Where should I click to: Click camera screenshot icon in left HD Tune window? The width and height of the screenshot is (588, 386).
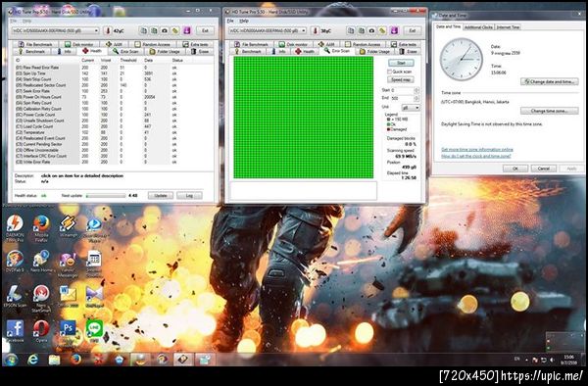pos(165,30)
